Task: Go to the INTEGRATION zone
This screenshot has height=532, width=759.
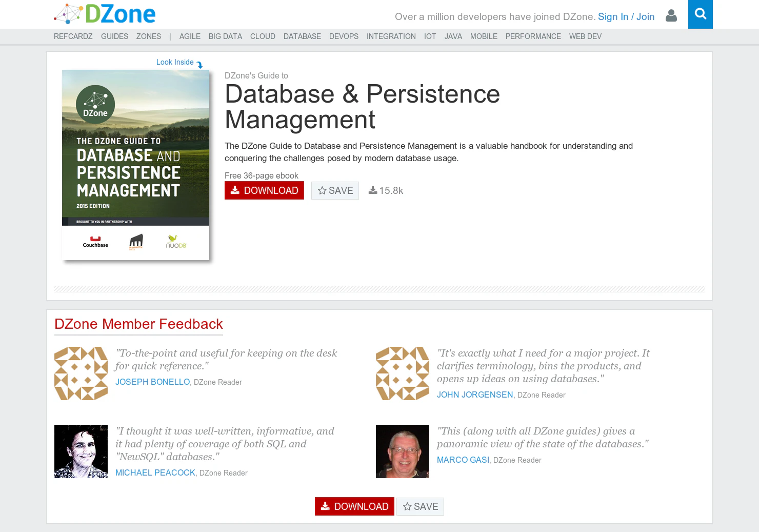Action: pyautogui.click(x=391, y=36)
